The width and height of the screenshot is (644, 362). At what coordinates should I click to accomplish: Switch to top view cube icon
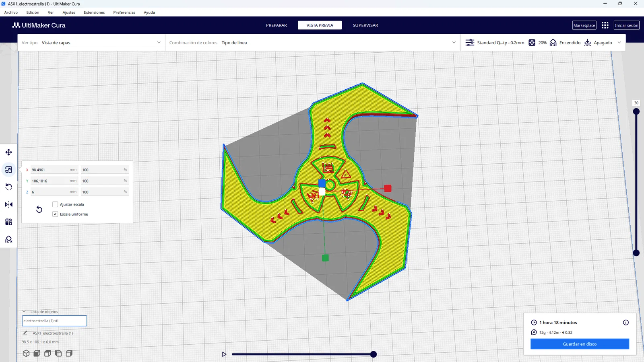(x=47, y=353)
